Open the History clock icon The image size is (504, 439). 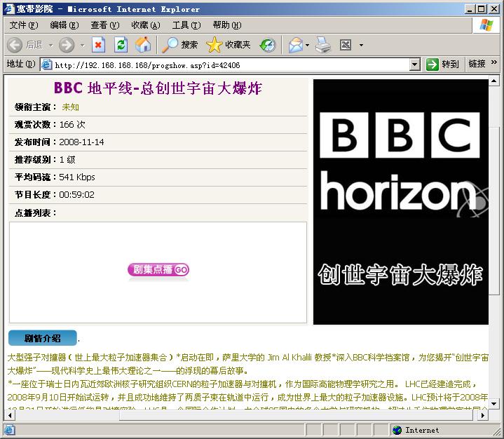coord(268,45)
